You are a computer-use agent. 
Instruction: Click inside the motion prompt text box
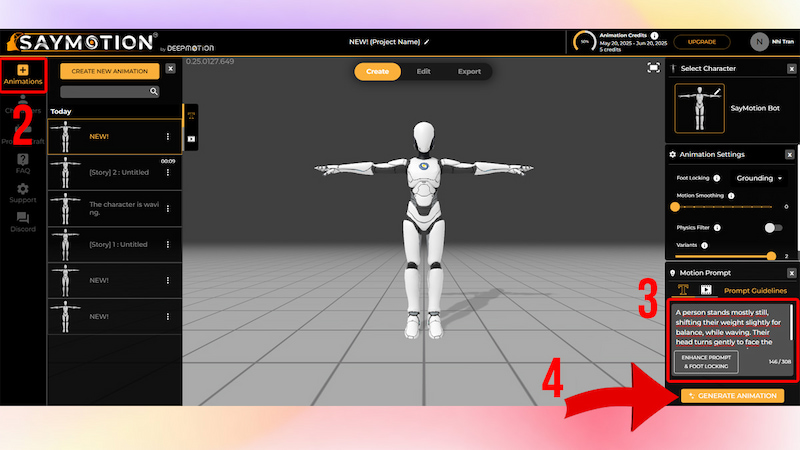click(730, 327)
